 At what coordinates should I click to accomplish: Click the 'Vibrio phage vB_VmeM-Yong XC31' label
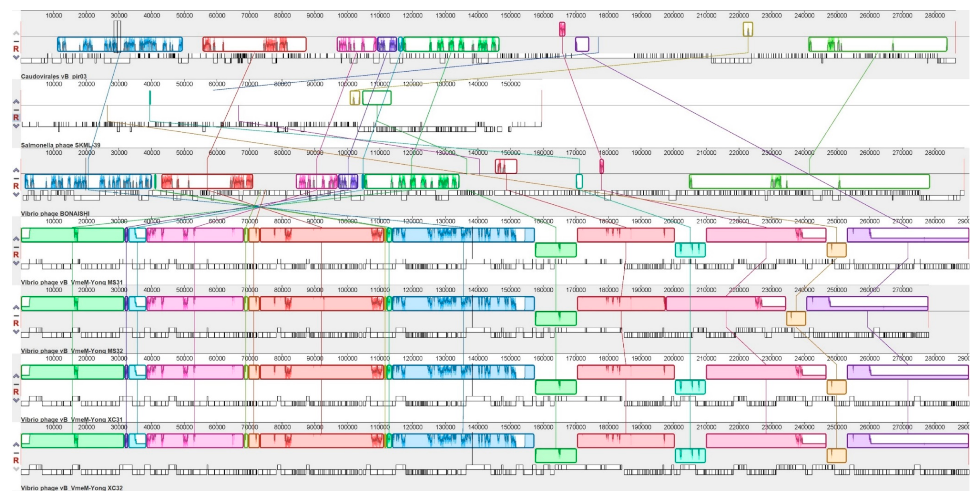(x=72, y=419)
